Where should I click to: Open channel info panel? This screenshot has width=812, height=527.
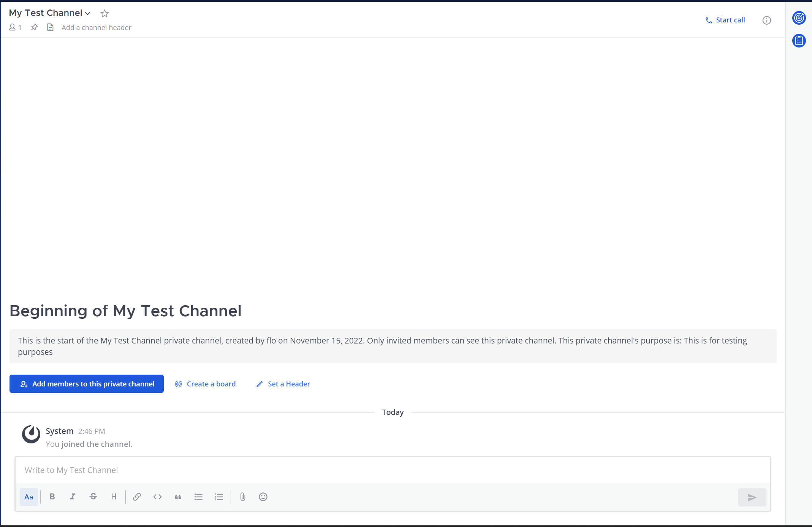click(766, 21)
